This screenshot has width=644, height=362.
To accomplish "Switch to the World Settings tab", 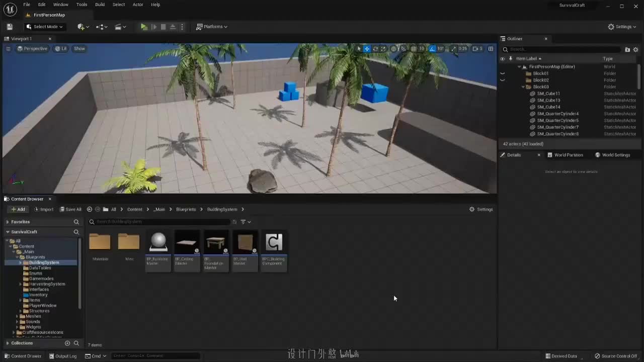I will tap(612, 155).
